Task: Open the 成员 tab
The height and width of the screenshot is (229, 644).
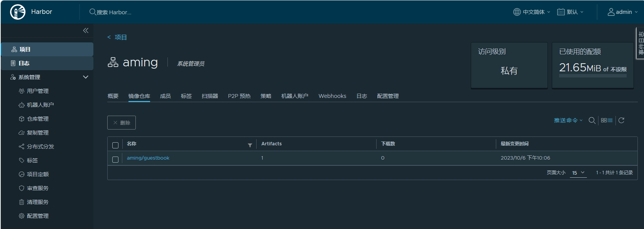Action: [166, 96]
